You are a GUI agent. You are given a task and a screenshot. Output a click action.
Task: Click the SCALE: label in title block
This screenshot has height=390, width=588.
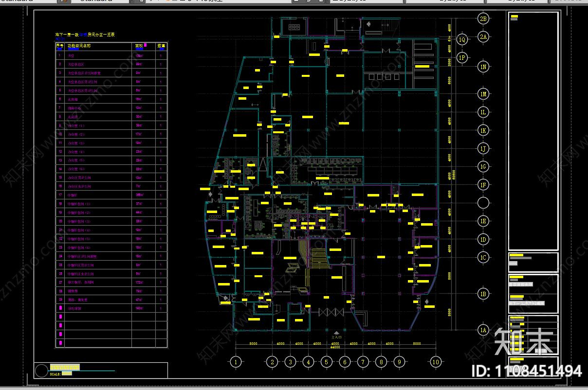pyautogui.click(x=55, y=374)
